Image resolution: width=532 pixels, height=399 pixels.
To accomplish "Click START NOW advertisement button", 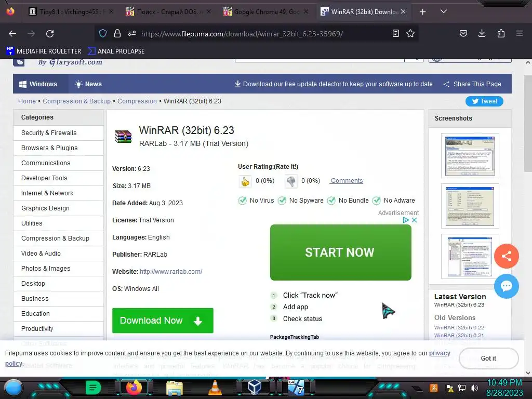I will tap(341, 252).
